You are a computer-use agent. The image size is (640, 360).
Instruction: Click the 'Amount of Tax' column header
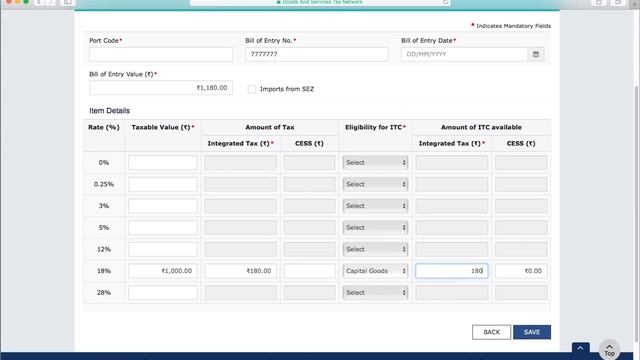click(269, 127)
